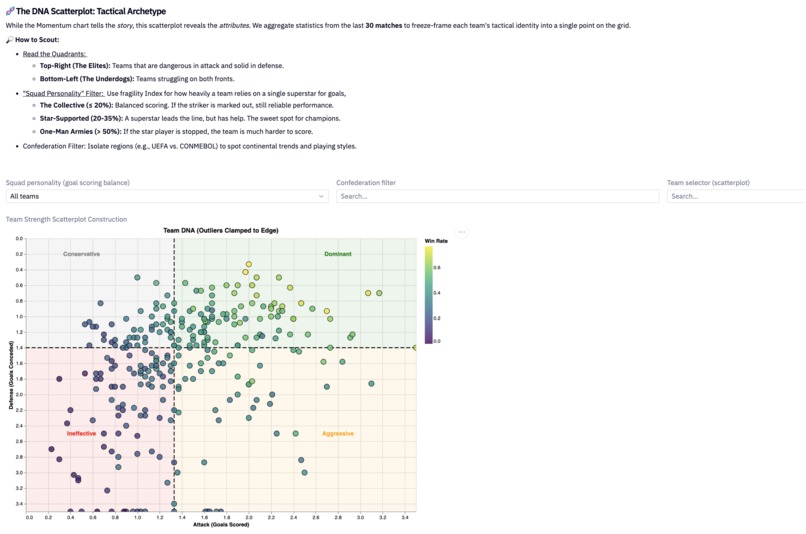Screen dimensions: 806x534
Task: Click the Attack (Goals Scored) axis title
Action: coord(221,525)
